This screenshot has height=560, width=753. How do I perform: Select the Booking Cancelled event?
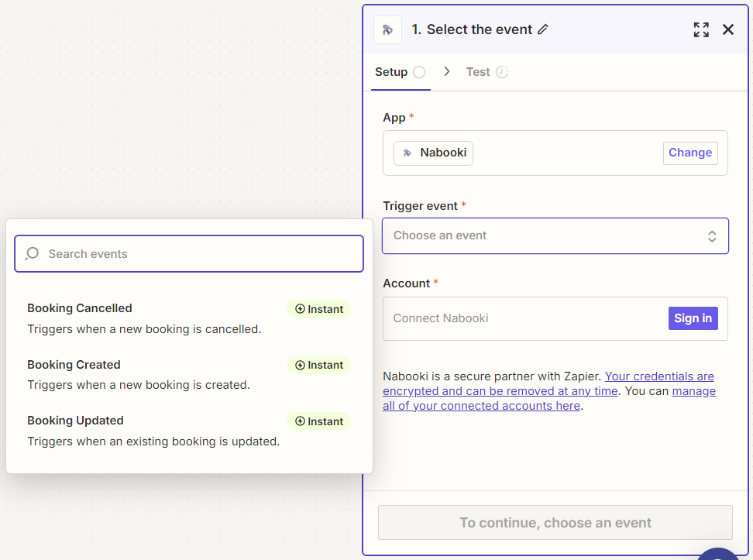point(189,318)
